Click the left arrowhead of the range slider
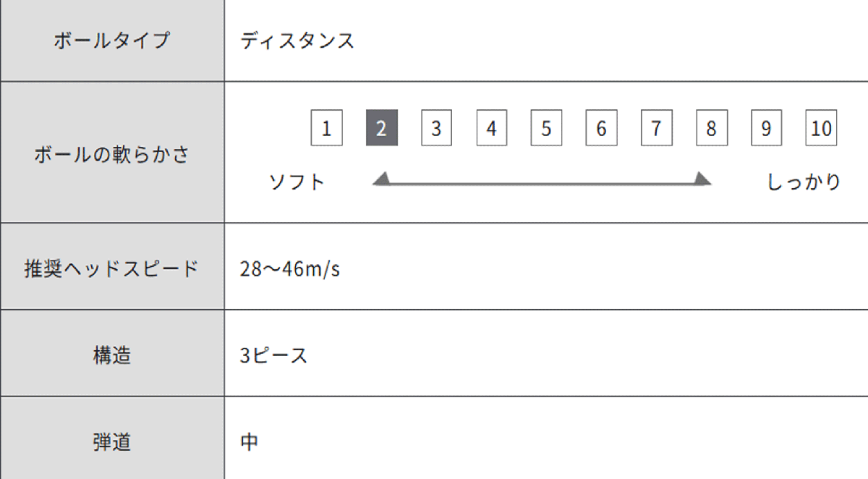Image resolution: width=868 pixels, height=479 pixels. (x=381, y=179)
